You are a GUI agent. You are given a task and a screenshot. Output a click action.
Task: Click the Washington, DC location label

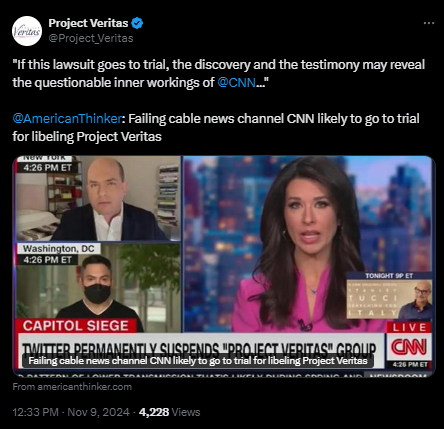tap(59, 249)
